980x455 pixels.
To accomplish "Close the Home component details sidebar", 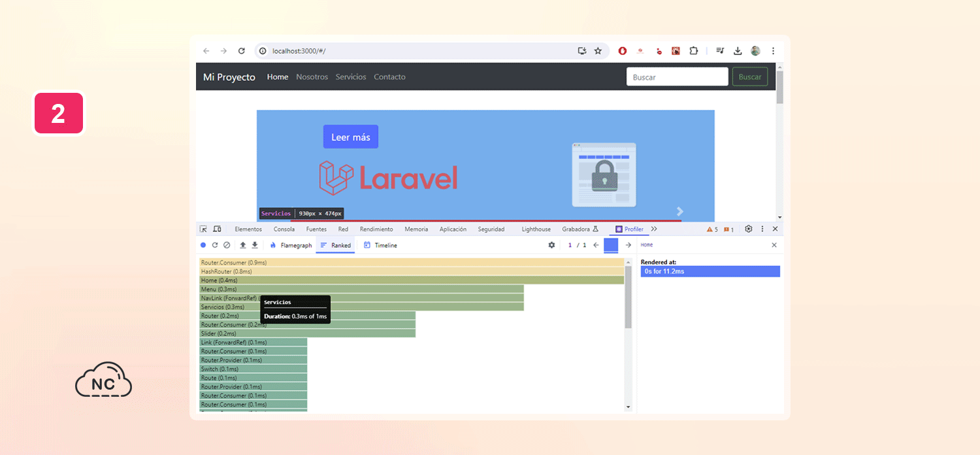I will [x=774, y=245].
